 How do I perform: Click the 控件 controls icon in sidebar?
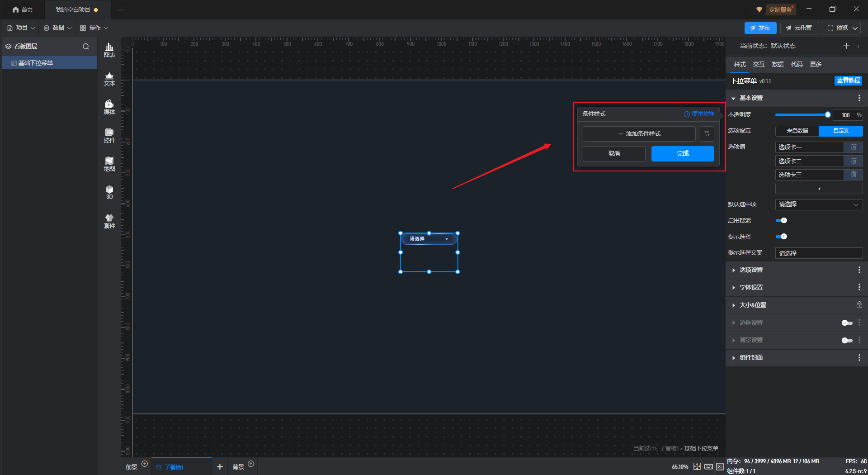(x=109, y=136)
